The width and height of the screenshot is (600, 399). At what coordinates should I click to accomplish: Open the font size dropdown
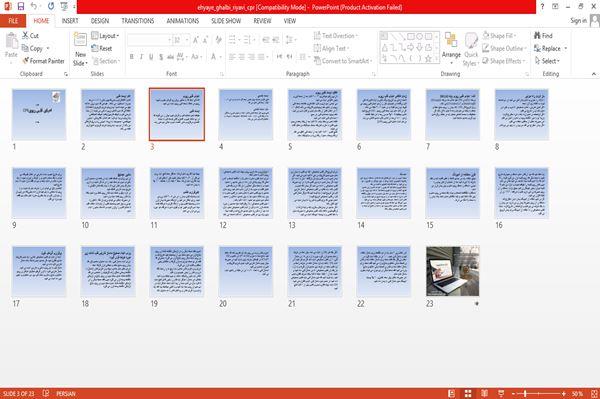[x=187, y=40]
